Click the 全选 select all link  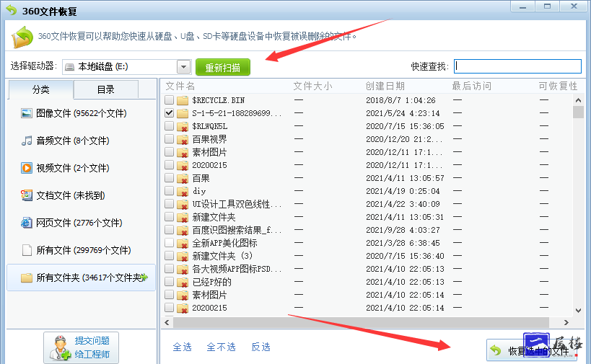[183, 347]
